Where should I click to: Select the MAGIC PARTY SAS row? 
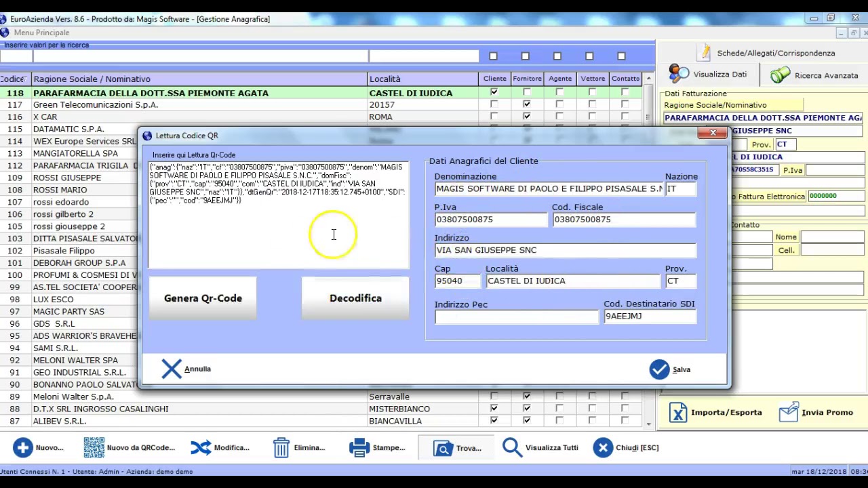pos(68,311)
